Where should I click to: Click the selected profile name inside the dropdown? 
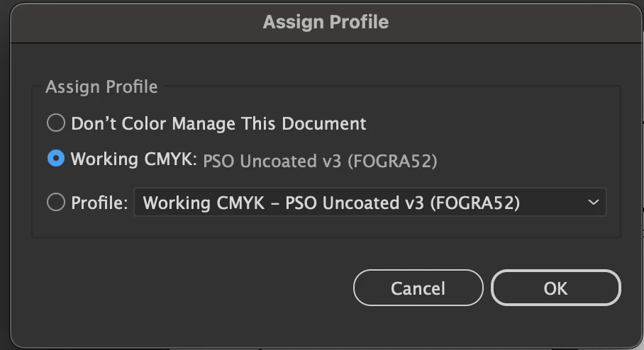[331, 203]
